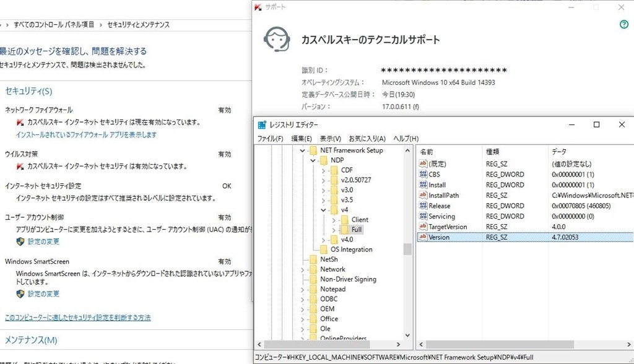
Task: Expand the Network tree node
Action: coord(302,269)
